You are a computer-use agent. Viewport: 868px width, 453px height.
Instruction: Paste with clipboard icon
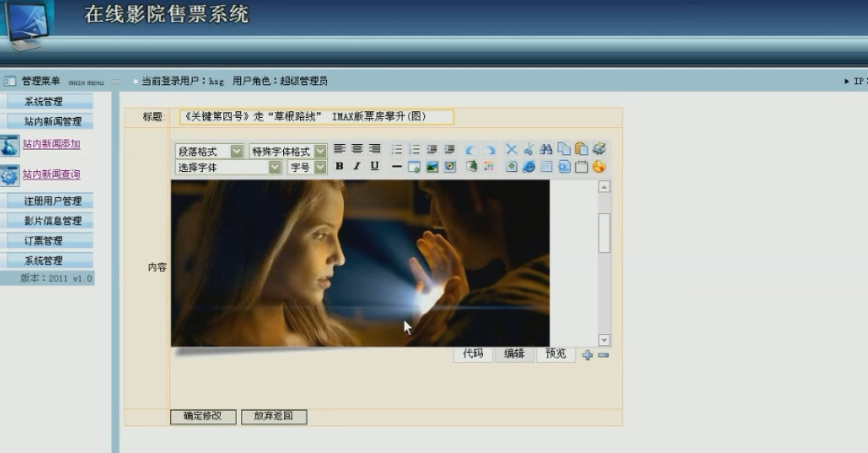pos(581,149)
